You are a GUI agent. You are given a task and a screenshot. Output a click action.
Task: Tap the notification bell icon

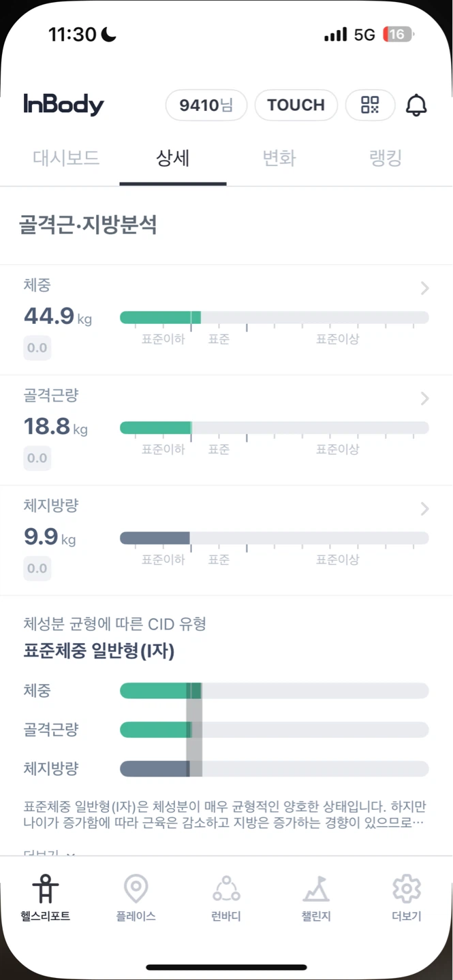[416, 105]
